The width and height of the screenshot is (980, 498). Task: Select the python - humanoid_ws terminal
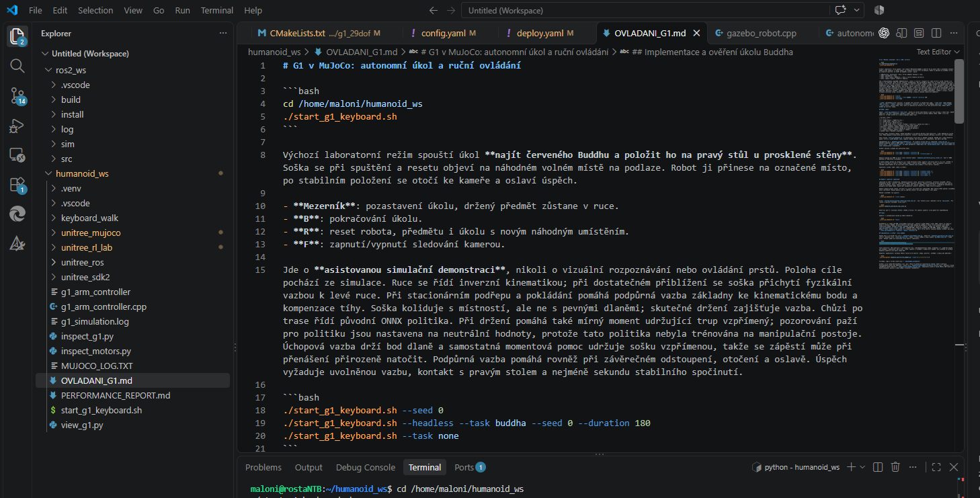pyautogui.click(x=796, y=467)
